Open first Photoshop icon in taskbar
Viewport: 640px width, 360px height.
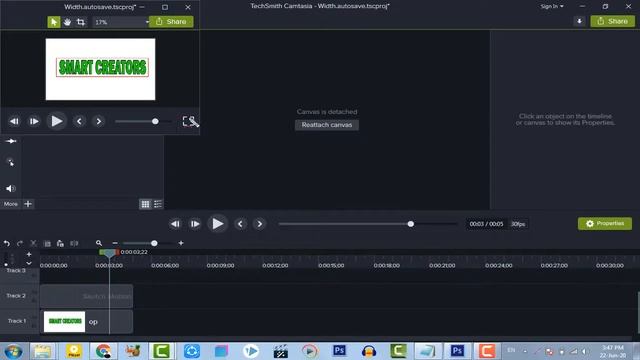tap(339, 351)
